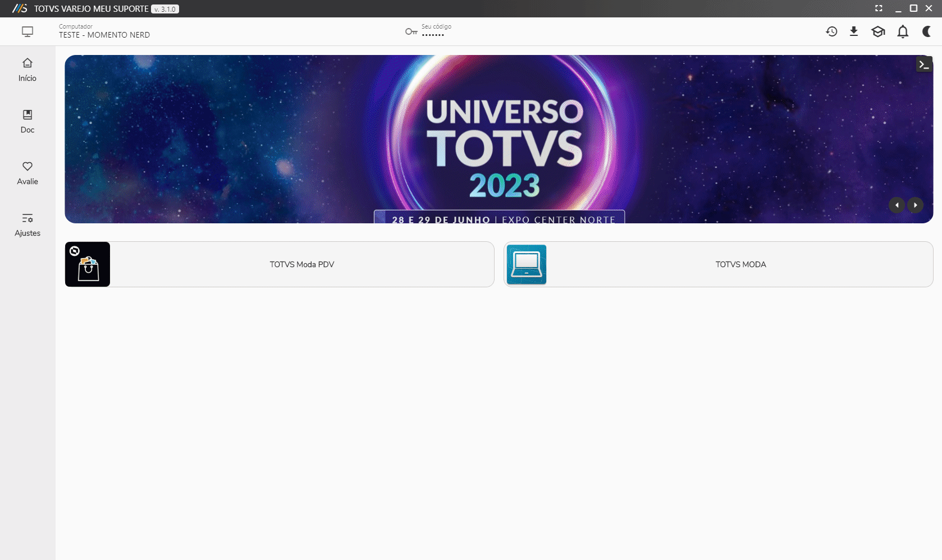Open notifications bell icon
Screen dimensions: 942x560
tap(903, 31)
